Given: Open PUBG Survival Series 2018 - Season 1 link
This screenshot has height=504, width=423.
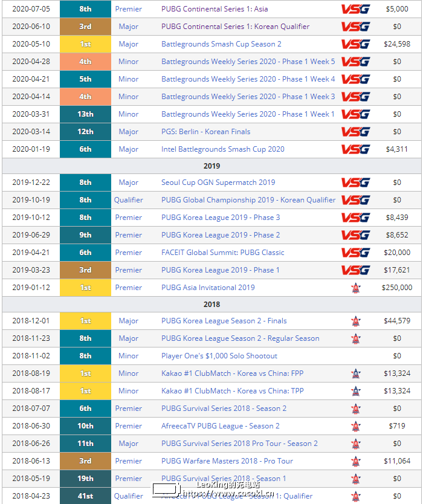Looking at the screenshot, I should [x=224, y=479].
